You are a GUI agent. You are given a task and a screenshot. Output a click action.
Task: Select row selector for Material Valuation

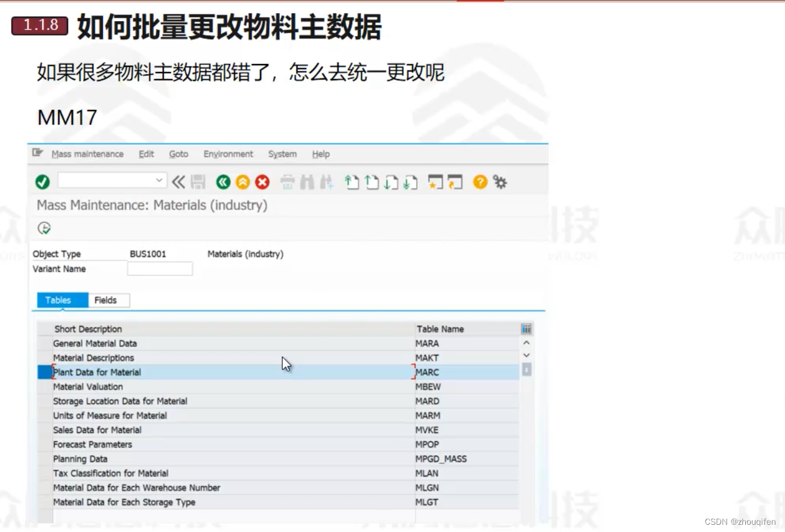45,387
